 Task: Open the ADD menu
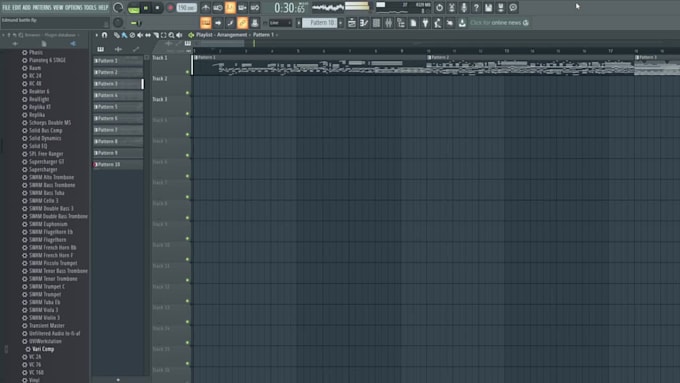pos(26,7)
